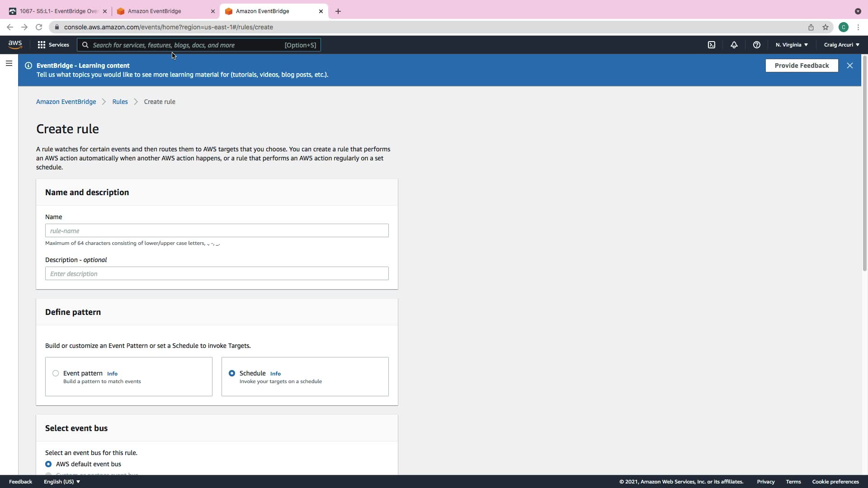
Task: Go to AWS home logo
Action: pyautogui.click(x=15, y=44)
